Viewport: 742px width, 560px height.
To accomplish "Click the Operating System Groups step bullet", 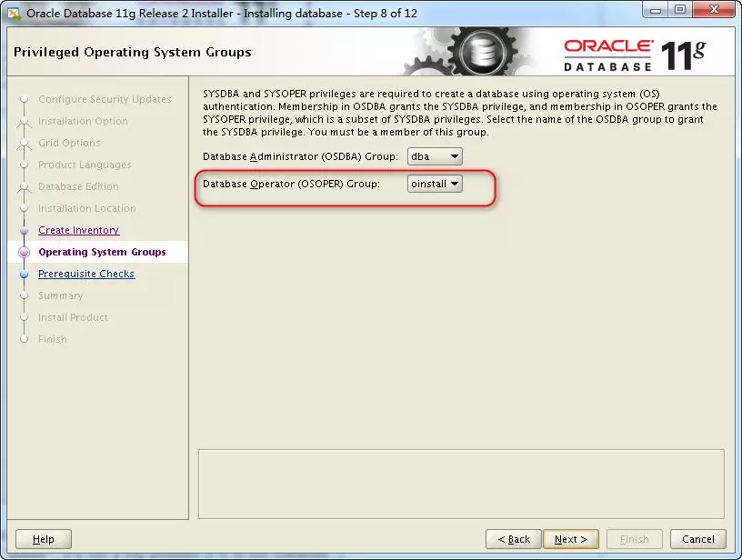I will (25, 252).
